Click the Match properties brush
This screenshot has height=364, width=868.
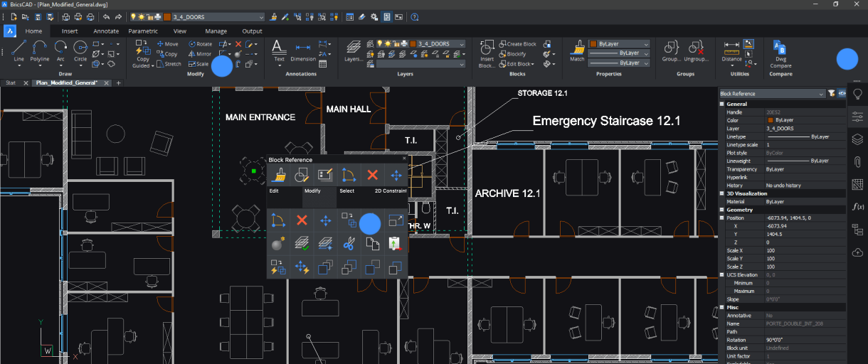577,50
